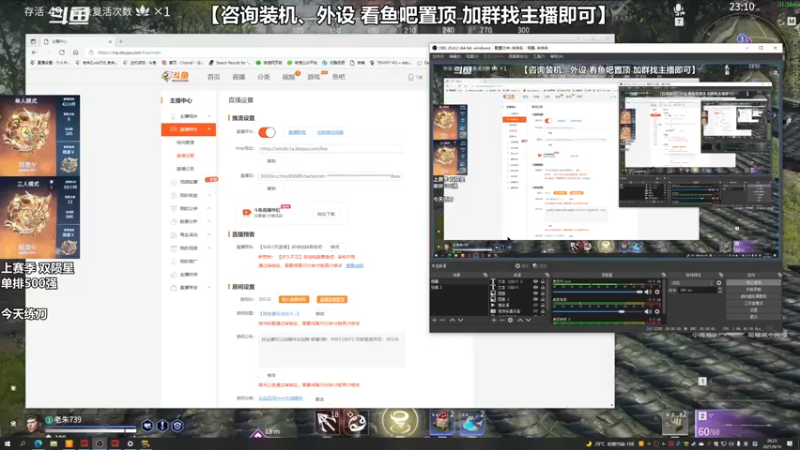Toggle the 直播开关 live switch
Image resolution: width=800 pixels, height=450 pixels.
[x=267, y=132]
